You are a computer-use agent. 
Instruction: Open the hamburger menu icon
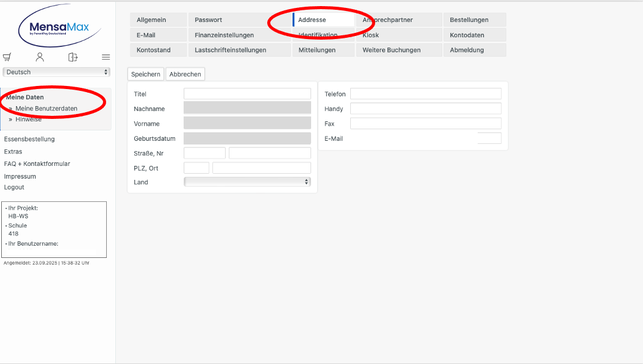(106, 57)
